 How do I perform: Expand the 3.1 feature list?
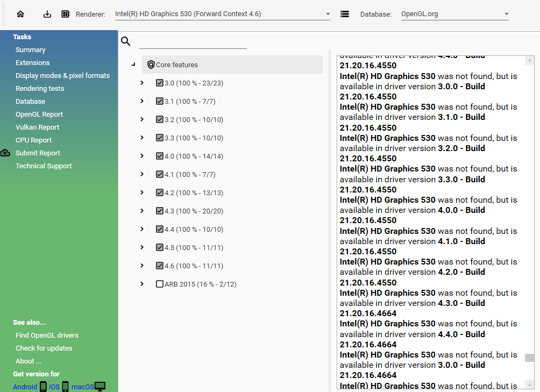tap(142, 101)
